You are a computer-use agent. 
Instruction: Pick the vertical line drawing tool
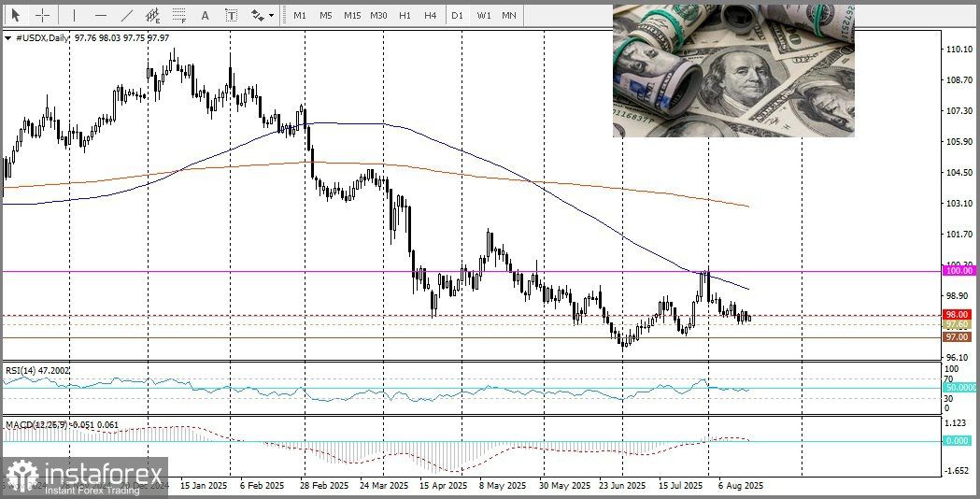pos(74,15)
